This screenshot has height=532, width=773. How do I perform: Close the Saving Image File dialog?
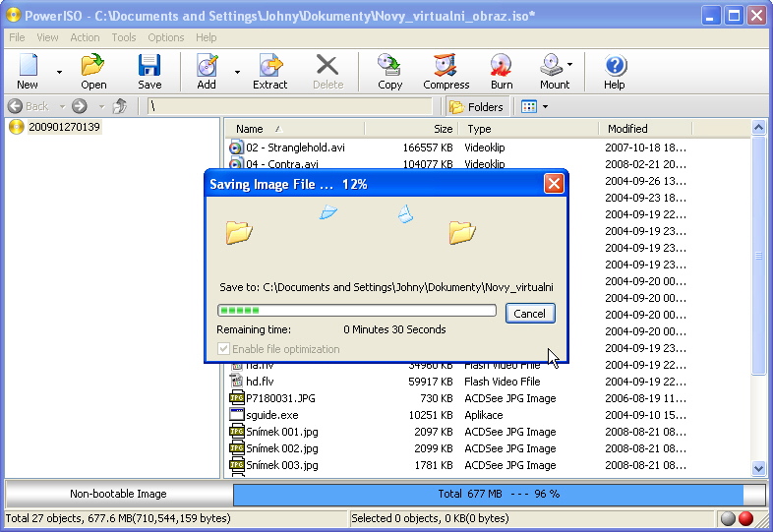pos(554,184)
